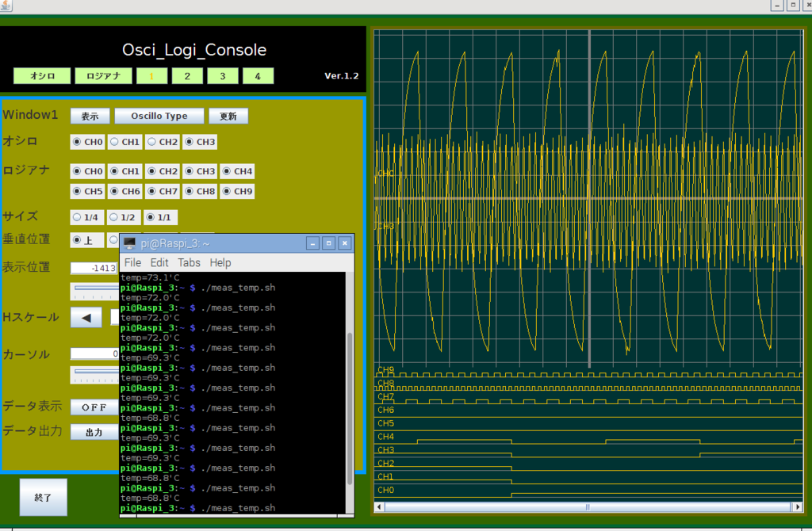Click the Java icon in the window title bar

(x=6, y=6)
